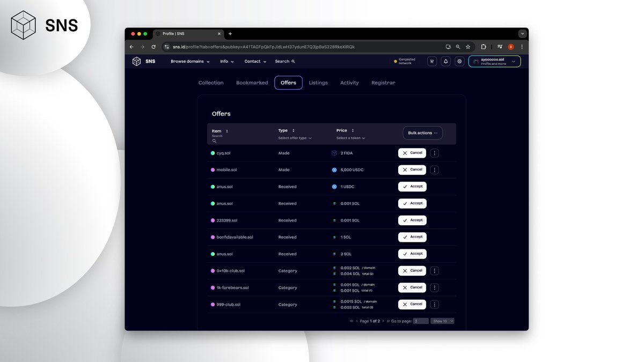
Task: Sort by Price column arrows
Action: (x=353, y=130)
